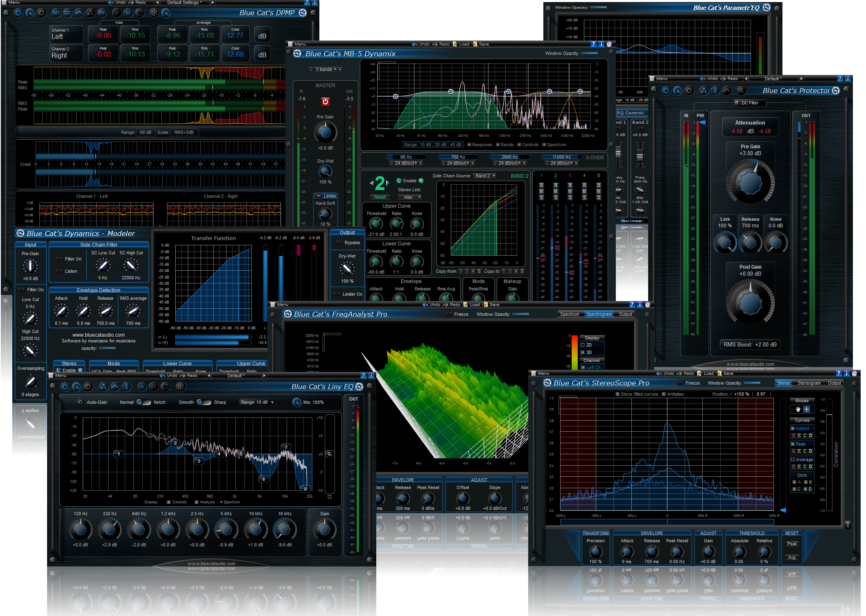Toggle Antialias checkbox in StereoScope
Viewport: 866px width, 616px height.
664,394
